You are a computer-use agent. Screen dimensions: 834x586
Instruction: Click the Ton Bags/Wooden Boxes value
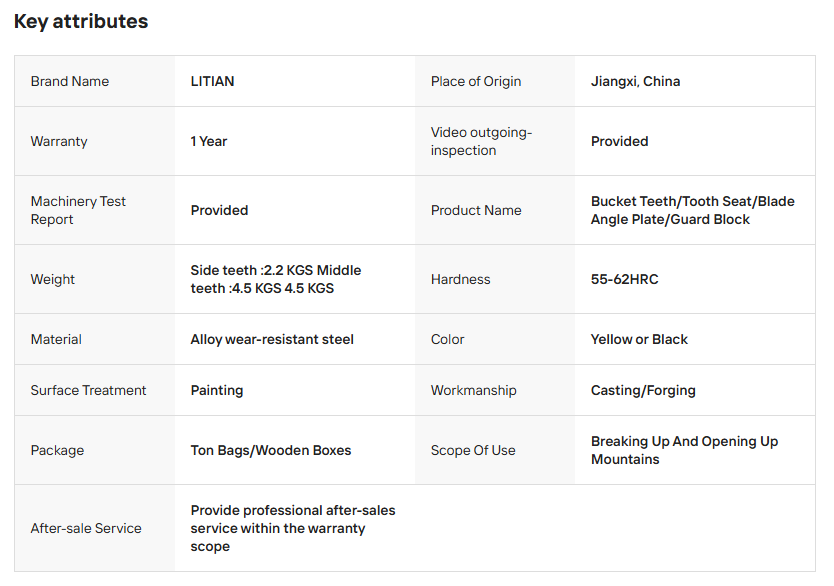[271, 450]
